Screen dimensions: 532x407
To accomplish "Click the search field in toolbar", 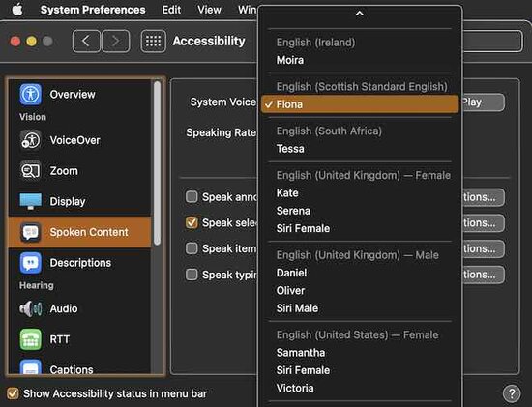I will 492,41.
